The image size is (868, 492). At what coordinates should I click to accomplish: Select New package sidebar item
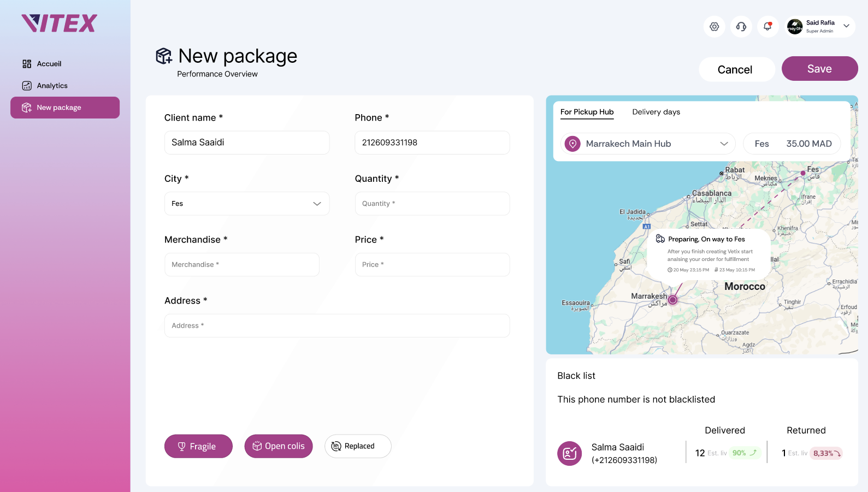pyautogui.click(x=65, y=108)
